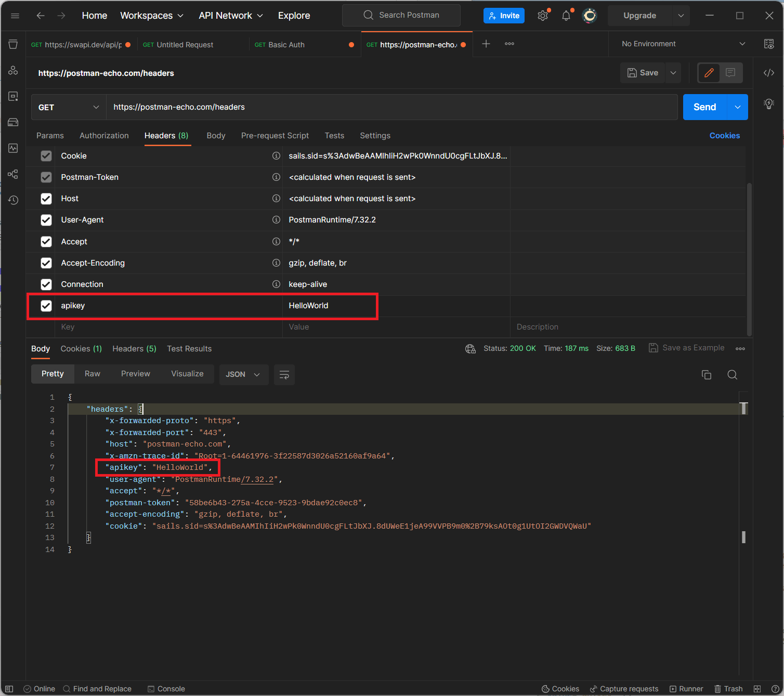This screenshot has width=784, height=696.
Task: Uncheck the Accept-Encoding header checkbox
Action: coord(46,263)
